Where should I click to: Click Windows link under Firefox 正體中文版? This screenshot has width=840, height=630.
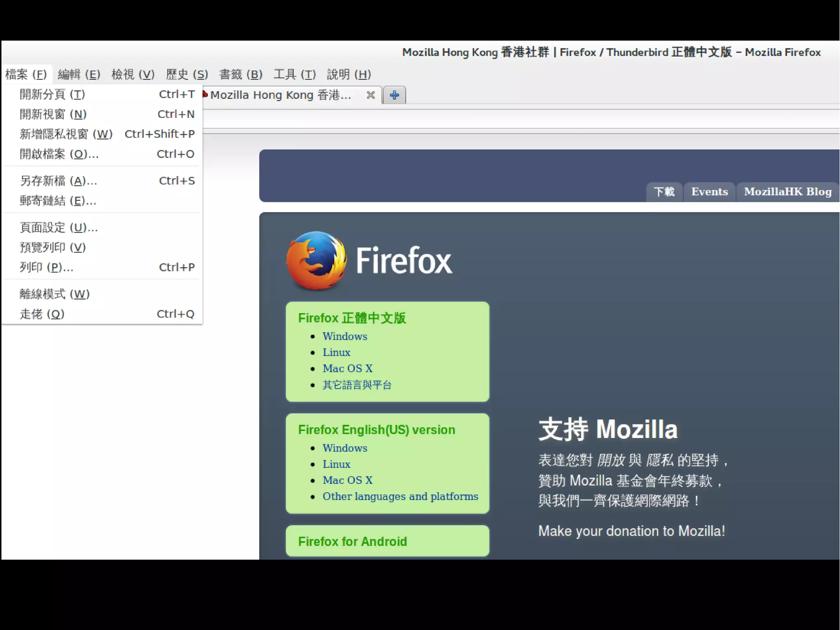(x=345, y=336)
